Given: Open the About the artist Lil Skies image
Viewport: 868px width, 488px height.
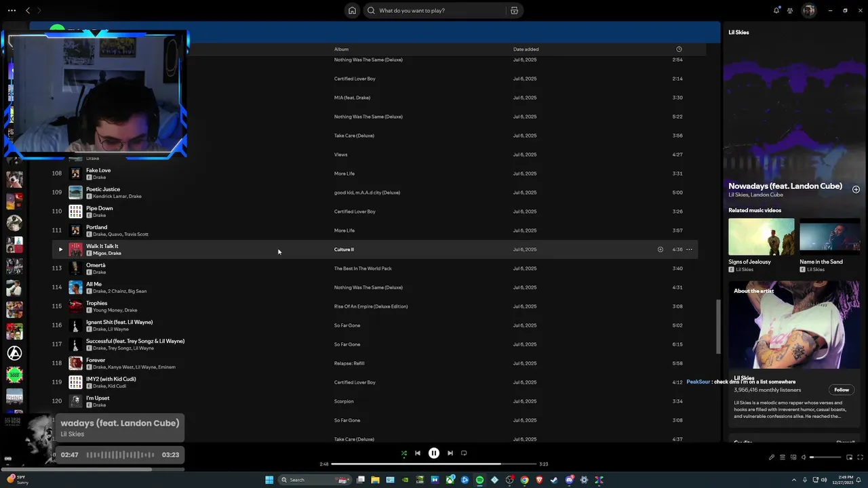Looking at the screenshot, I should point(794,325).
